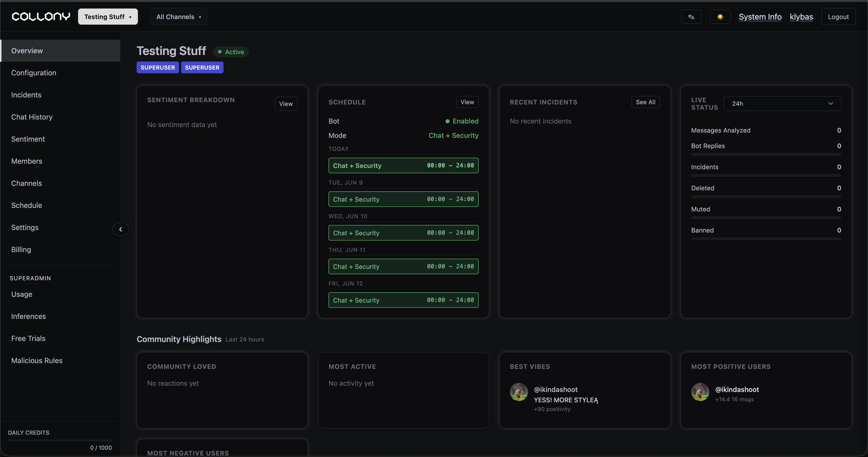
Task: Click the Community Highlights heading
Action: coord(179,339)
